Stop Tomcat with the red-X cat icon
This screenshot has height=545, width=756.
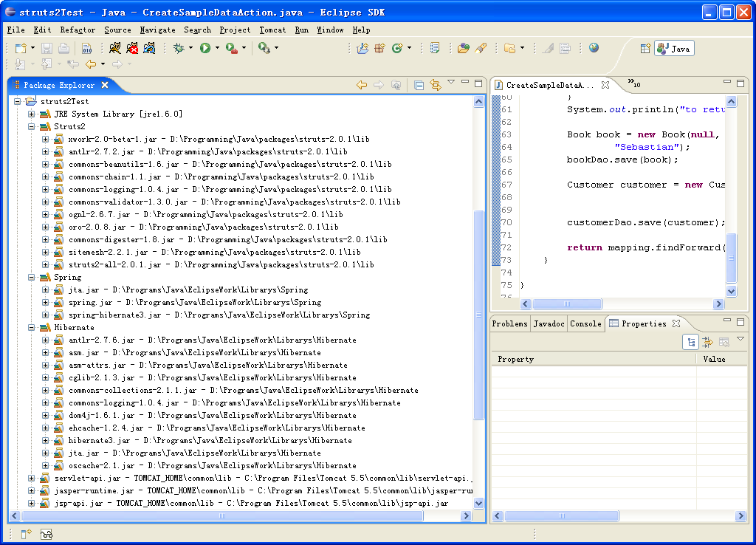[x=132, y=48]
